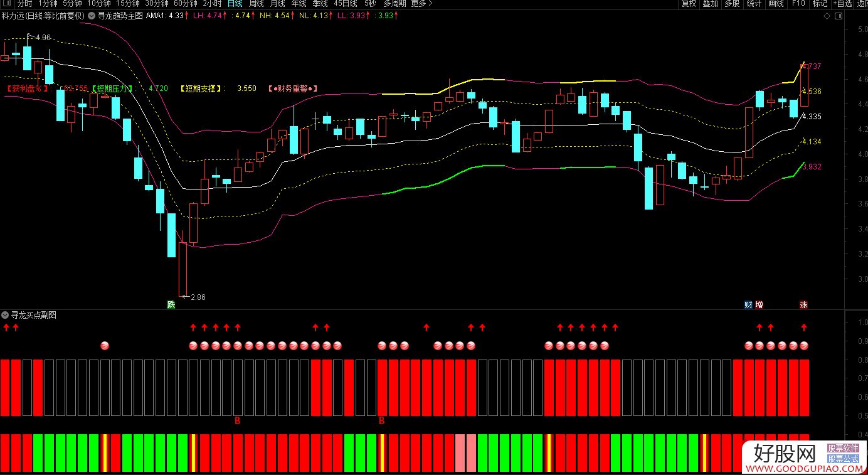Click the 统计 statistics button
This screenshot has height=475, width=868.
click(x=754, y=4)
